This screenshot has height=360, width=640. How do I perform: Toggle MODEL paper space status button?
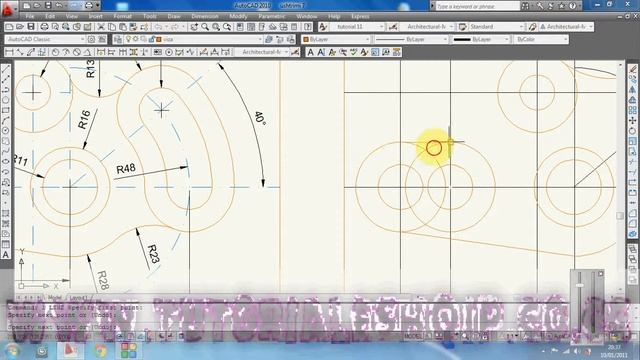(413, 336)
